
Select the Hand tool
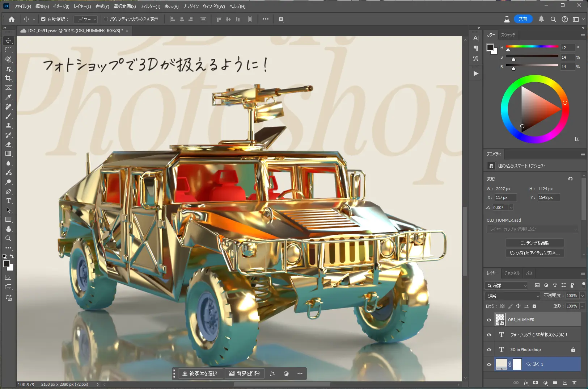(x=8, y=229)
